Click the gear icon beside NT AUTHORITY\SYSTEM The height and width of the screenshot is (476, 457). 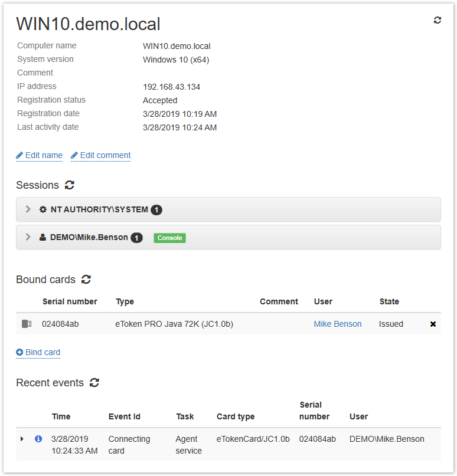(43, 209)
